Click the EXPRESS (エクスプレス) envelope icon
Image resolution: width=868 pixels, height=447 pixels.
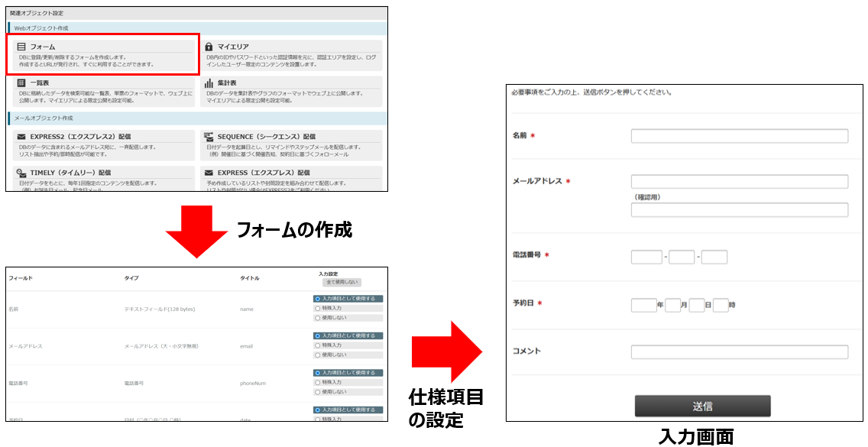[209, 173]
